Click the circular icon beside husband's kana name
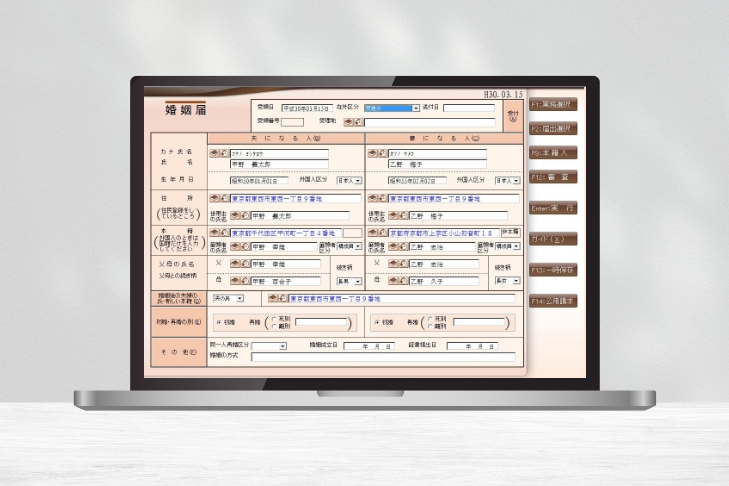729x486 pixels. click(224, 153)
